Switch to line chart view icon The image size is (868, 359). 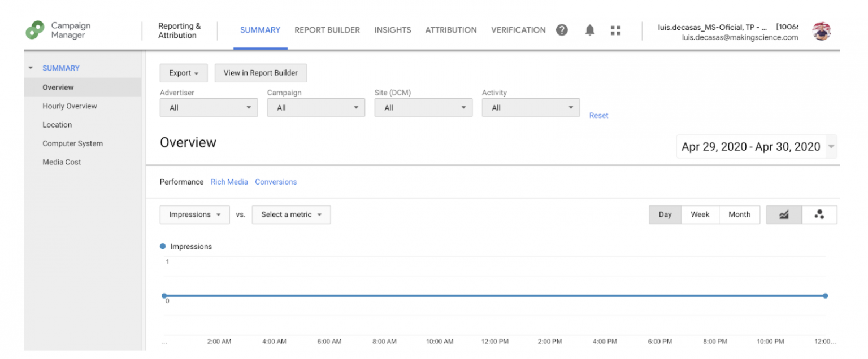coord(784,214)
